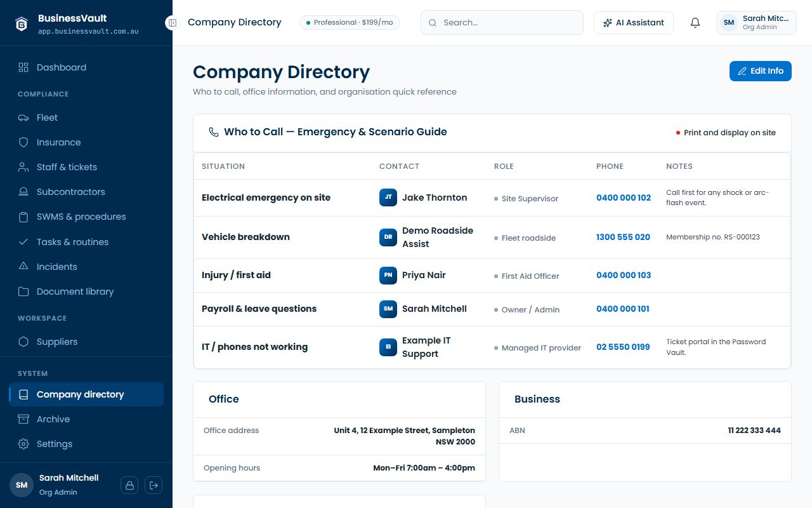This screenshot has width=812, height=508.
Task: Collapse the sidebar panel toggle
Action: tap(172, 23)
